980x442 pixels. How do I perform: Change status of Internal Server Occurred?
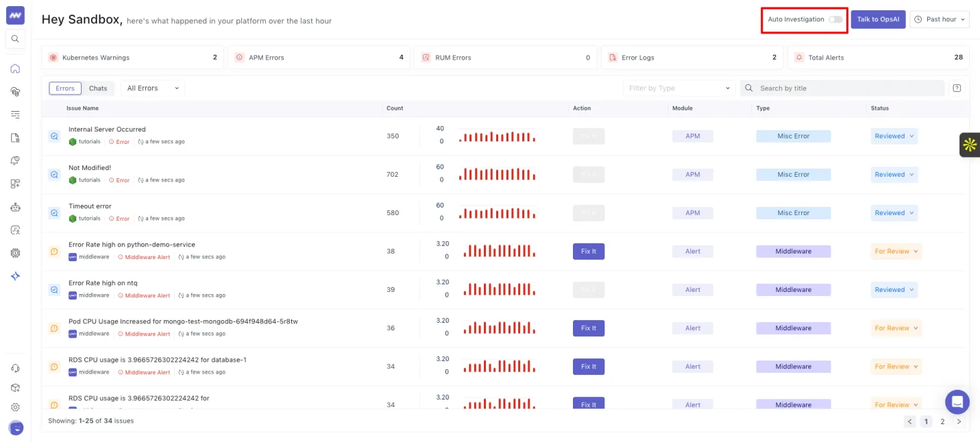coord(894,136)
